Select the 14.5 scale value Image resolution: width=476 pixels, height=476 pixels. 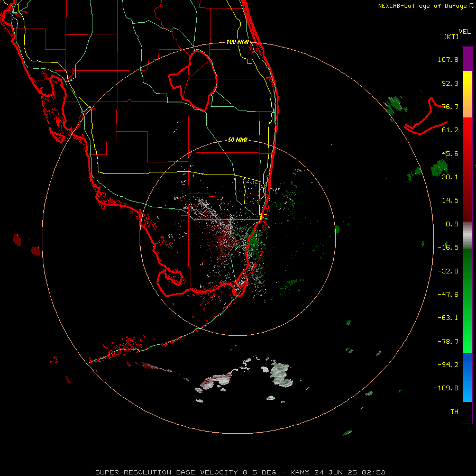pyautogui.click(x=450, y=200)
